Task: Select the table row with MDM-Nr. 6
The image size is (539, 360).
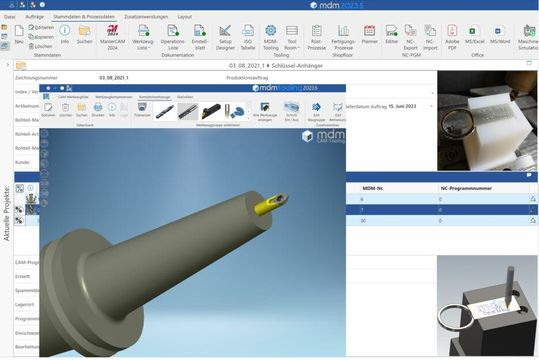Action: coord(442,199)
